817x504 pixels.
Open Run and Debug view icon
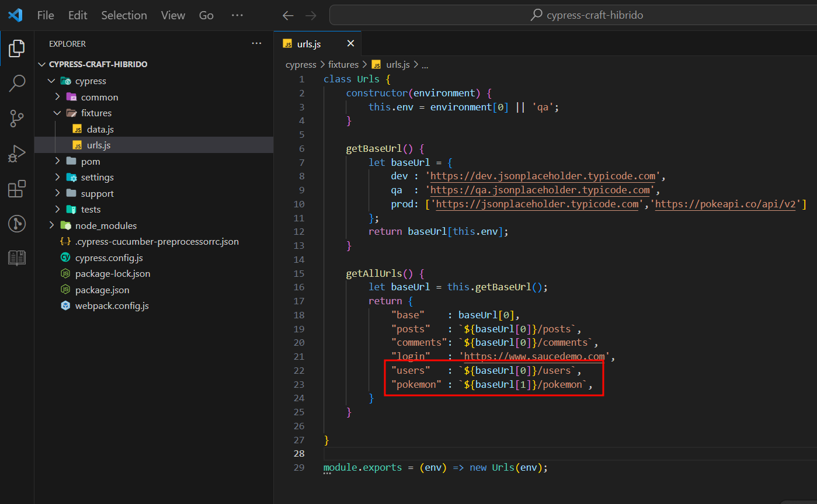pos(17,154)
